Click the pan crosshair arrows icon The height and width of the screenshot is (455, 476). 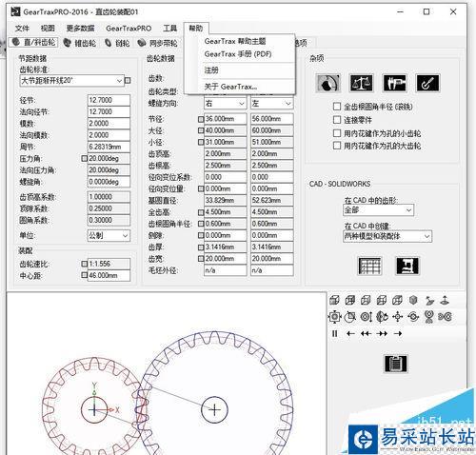coord(397,317)
